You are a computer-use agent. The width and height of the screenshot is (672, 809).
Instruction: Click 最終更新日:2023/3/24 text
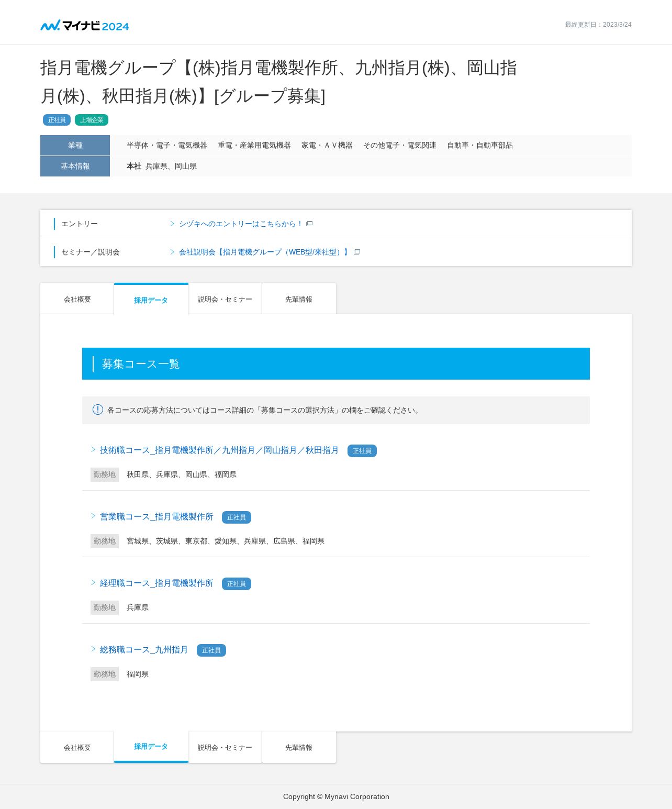click(598, 25)
